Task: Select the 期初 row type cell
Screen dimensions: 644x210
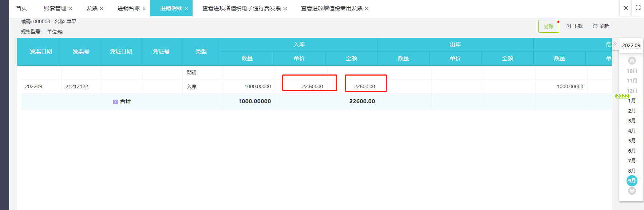Action: coord(202,72)
